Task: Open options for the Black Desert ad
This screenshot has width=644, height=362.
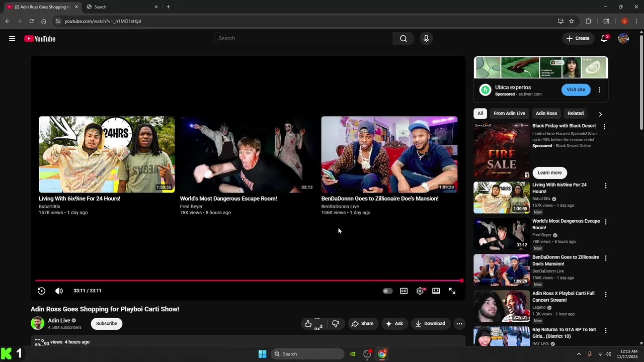Action: (x=604, y=127)
